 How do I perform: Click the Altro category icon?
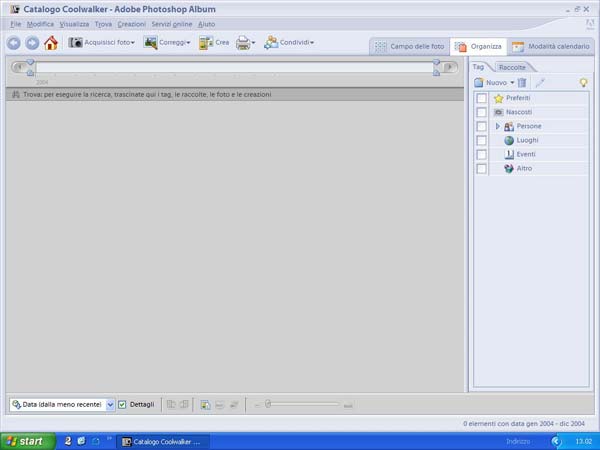tap(509, 168)
